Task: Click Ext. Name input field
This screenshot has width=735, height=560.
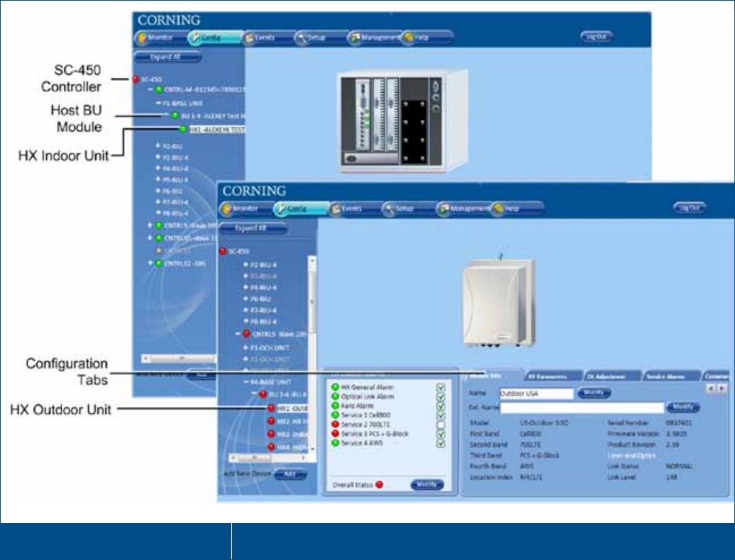Action: coord(582,408)
